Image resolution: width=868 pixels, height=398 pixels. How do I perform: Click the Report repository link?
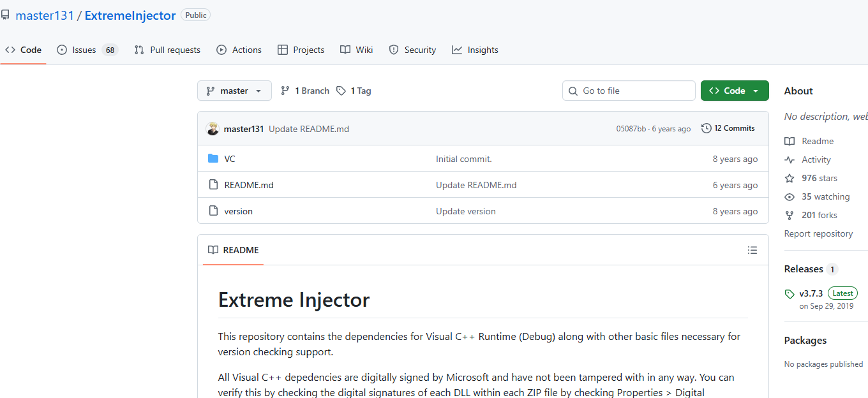[x=818, y=233]
